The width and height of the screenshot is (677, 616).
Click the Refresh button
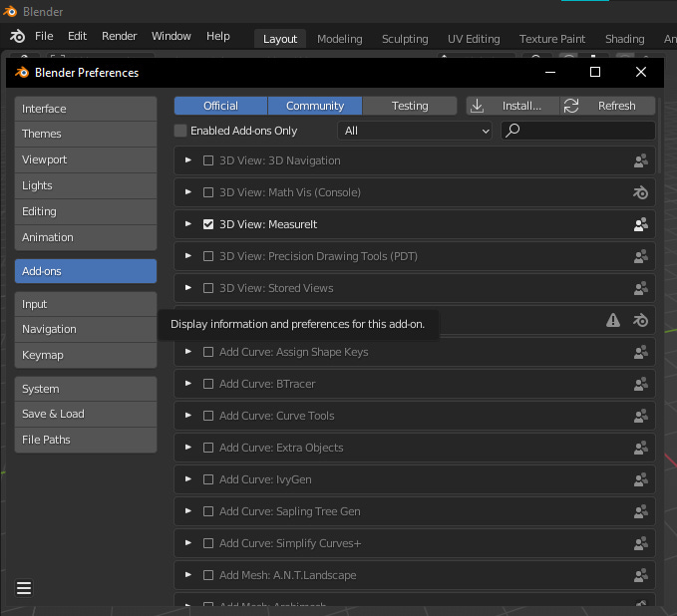[608, 106]
